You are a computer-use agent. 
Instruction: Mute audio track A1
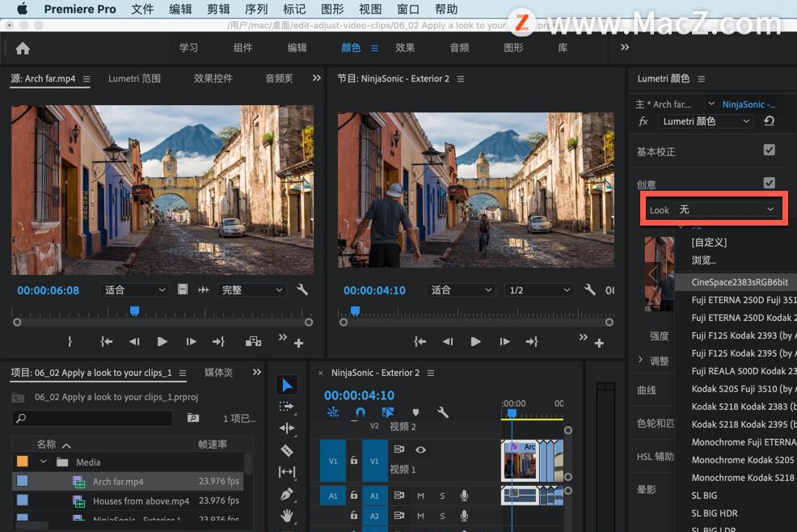pos(420,496)
